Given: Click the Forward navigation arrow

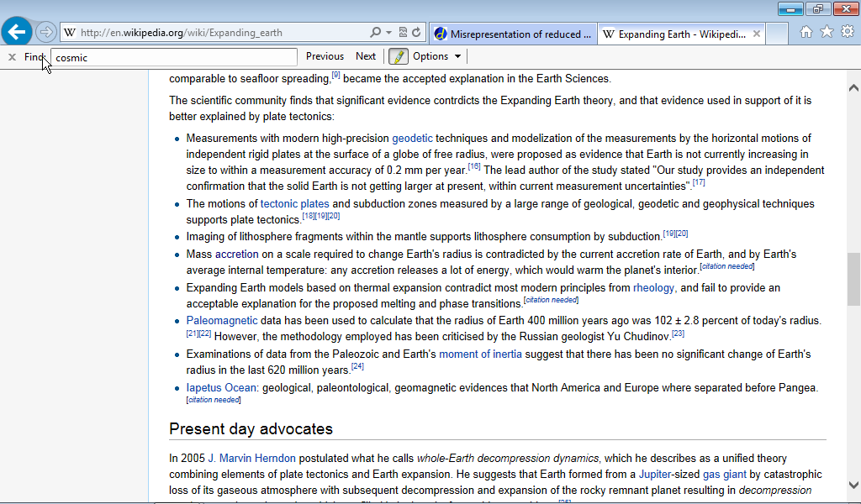Looking at the screenshot, I should 46,33.
